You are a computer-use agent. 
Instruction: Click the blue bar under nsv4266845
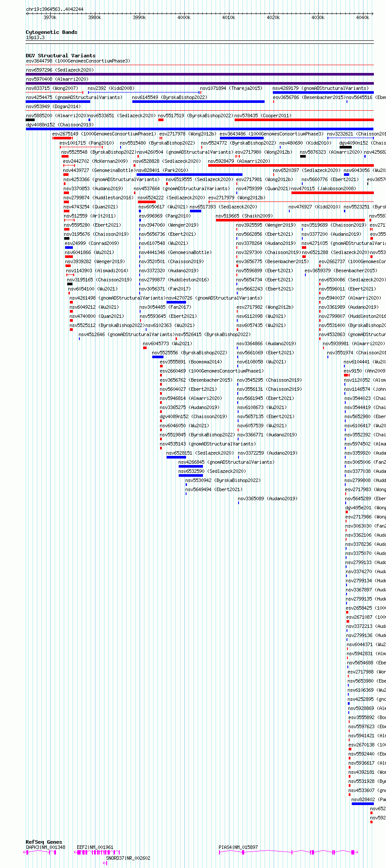click(191, 466)
